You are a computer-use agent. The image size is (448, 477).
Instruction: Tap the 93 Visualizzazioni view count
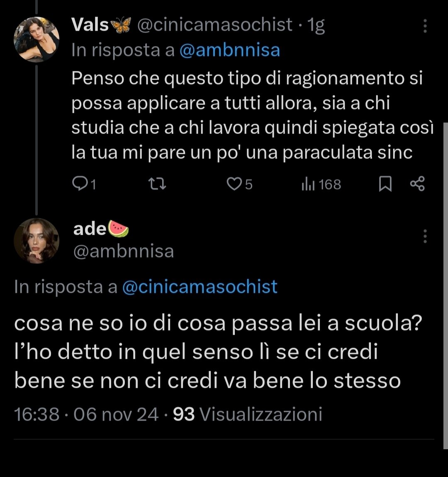tap(248, 414)
